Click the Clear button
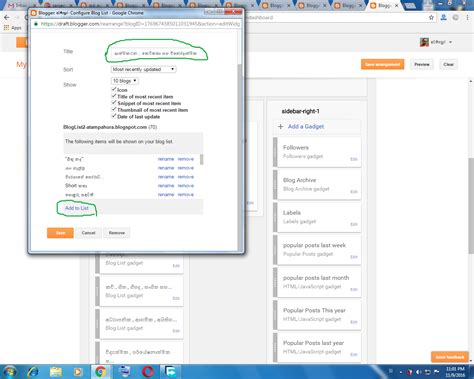 tap(448, 64)
